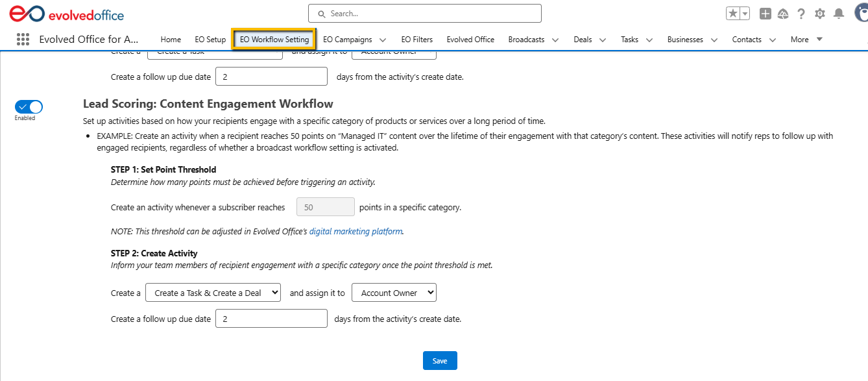The width and height of the screenshot is (868, 381).
Task: Click the 'Evolved Office for A...' app name
Action: pyautogui.click(x=89, y=40)
